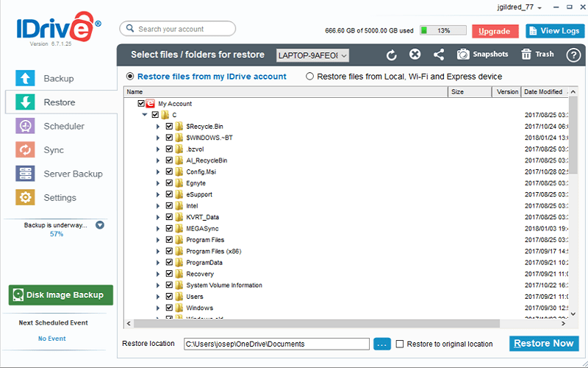Click the refresh icon in the restore header

pos(392,54)
